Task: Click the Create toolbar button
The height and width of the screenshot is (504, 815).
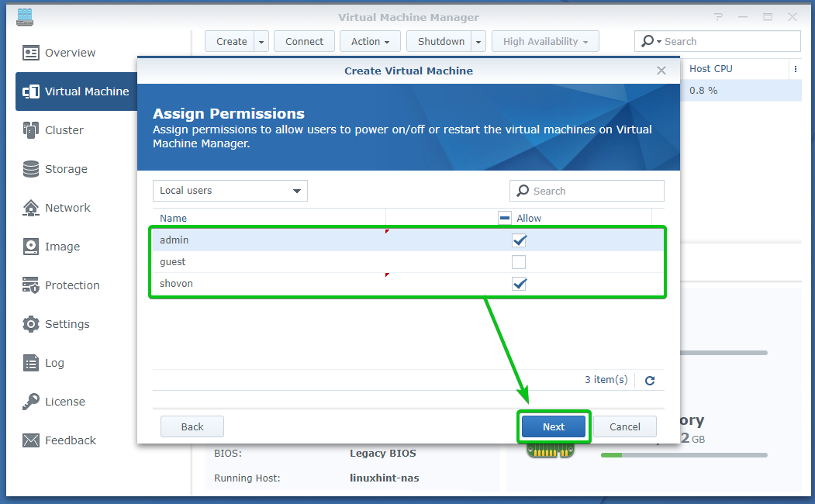Action: point(230,42)
